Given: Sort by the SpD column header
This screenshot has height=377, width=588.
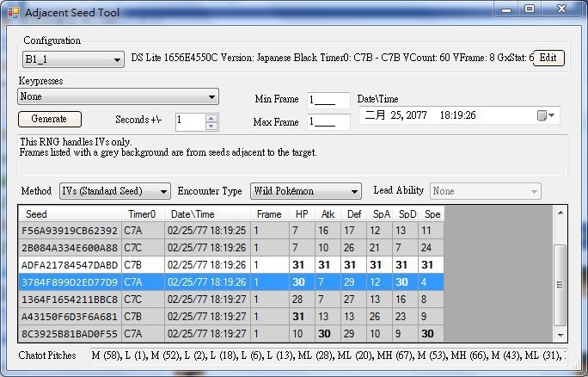Looking at the screenshot, I should (406, 214).
